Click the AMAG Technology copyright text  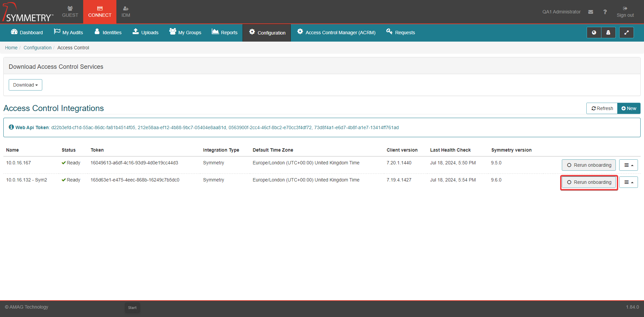pyautogui.click(x=26, y=307)
